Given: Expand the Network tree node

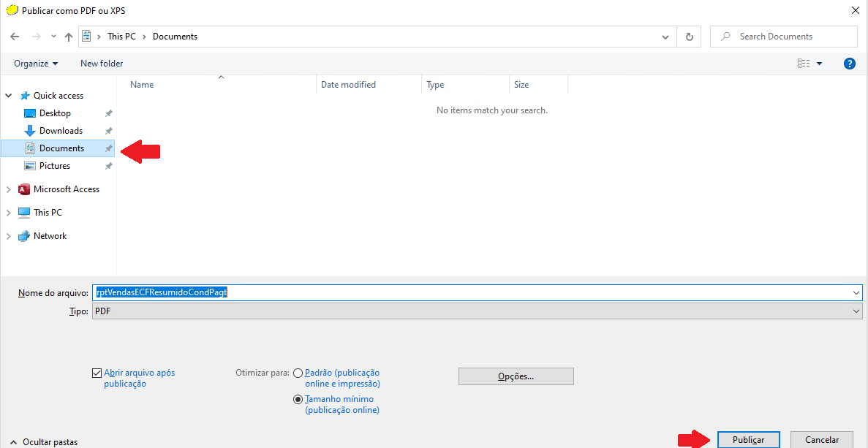Looking at the screenshot, I should click(x=9, y=236).
